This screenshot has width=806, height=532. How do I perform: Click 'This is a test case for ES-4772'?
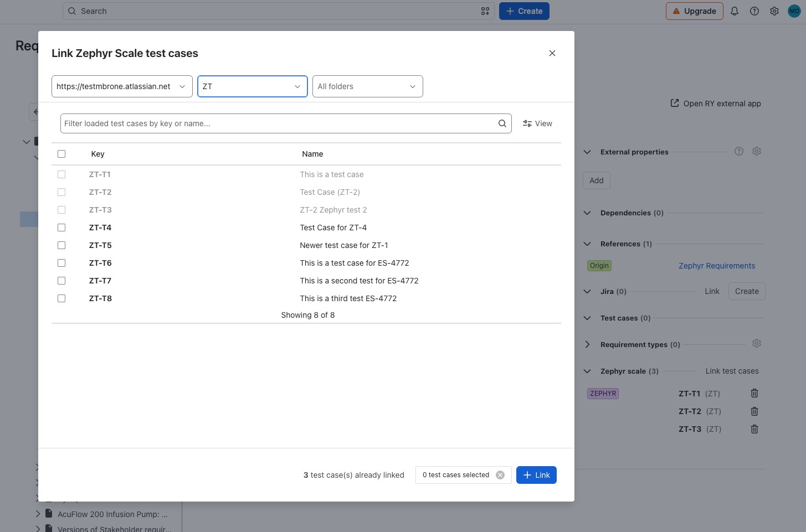tap(355, 263)
